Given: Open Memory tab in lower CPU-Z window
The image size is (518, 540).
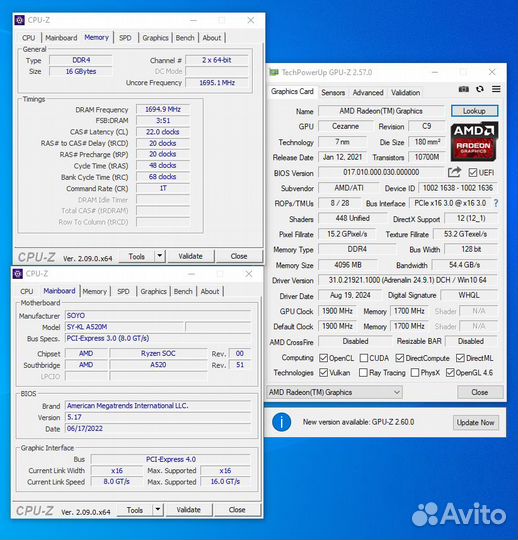Looking at the screenshot, I should tap(94, 291).
